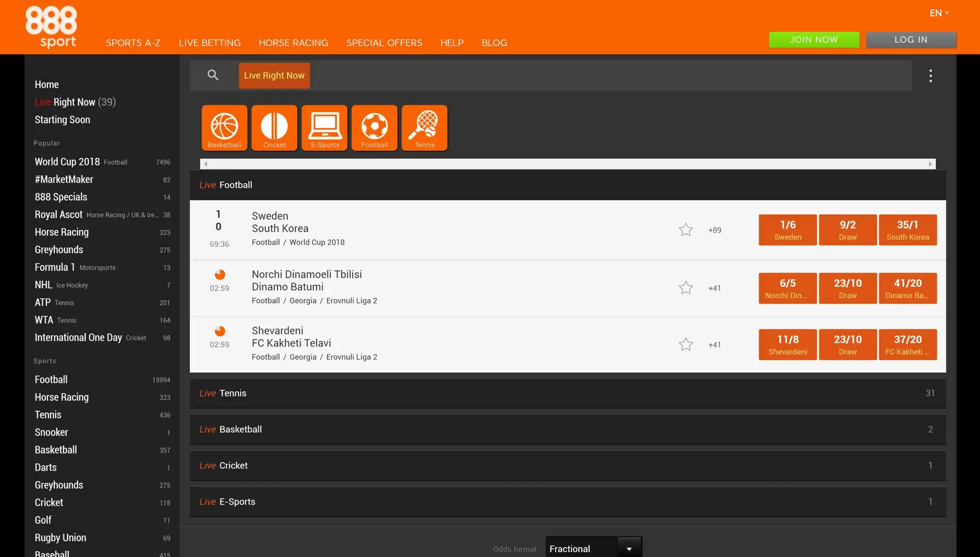Expand the Live E-Sports section
Viewport: 980px width, 557px height.
(x=567, y=501)
